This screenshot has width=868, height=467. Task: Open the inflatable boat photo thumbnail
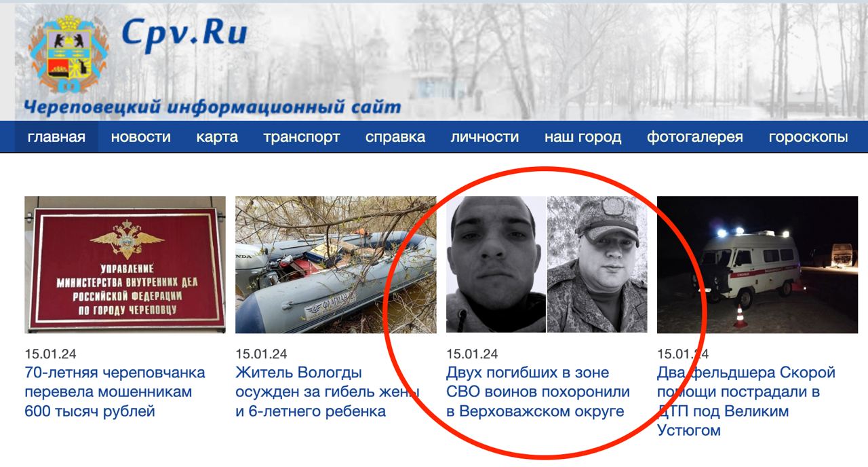point(336,265)
